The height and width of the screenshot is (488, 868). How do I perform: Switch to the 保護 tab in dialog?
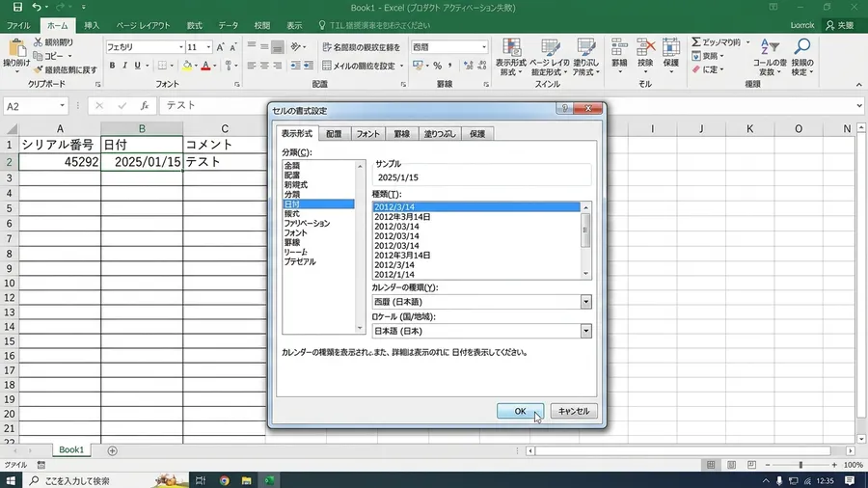click(477, 134)
